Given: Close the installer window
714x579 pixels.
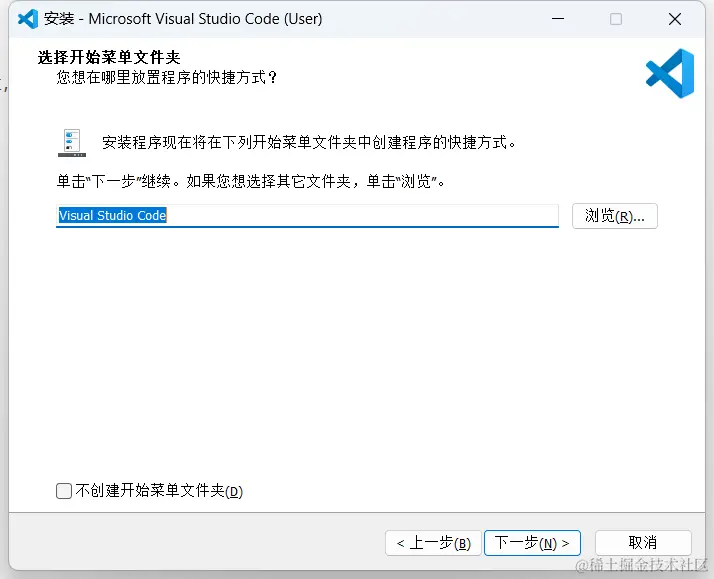Looking at the screenshot, I should (x=675, y=19).
